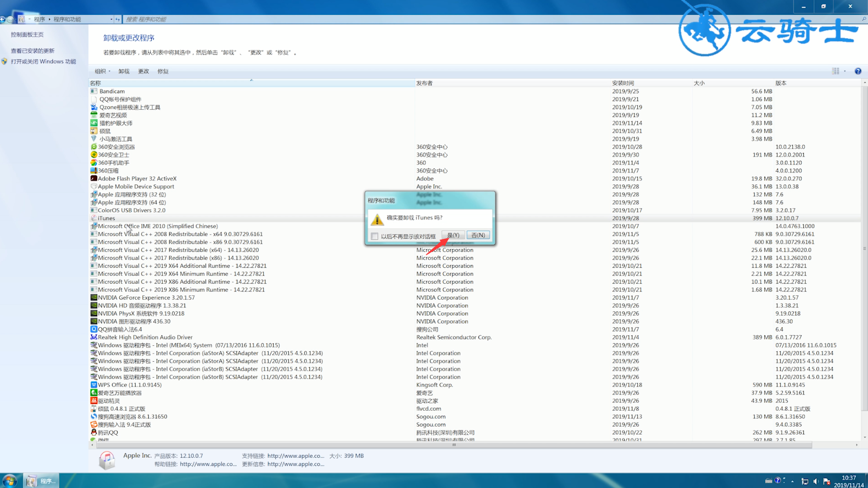Open the support link http://www.apple.co... in details

(296, 456)
